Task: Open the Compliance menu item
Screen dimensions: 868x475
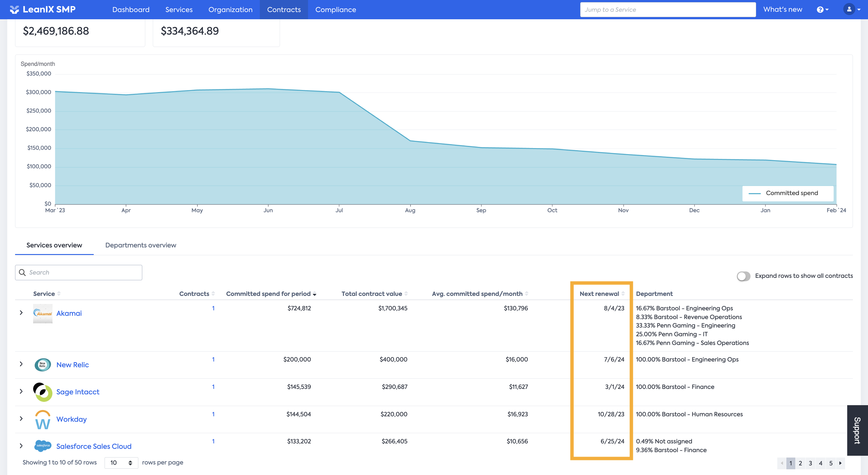Action: [336, 9]
